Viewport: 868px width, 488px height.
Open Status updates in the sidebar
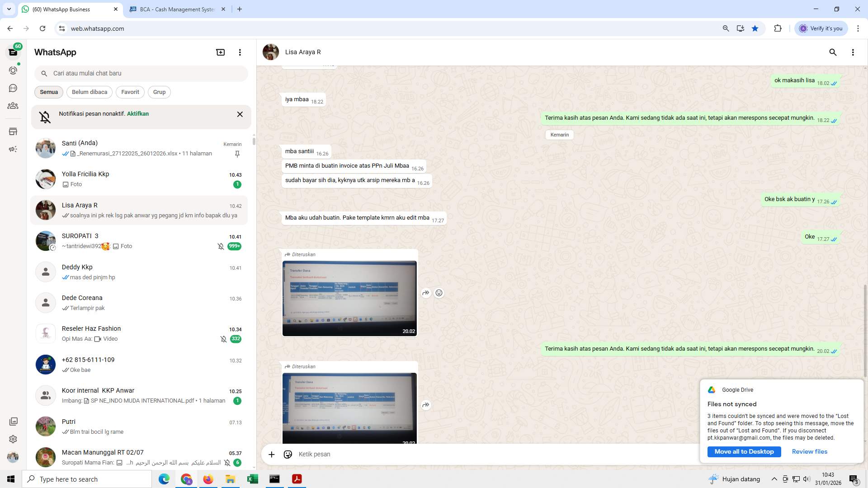[x=13, y=70]
